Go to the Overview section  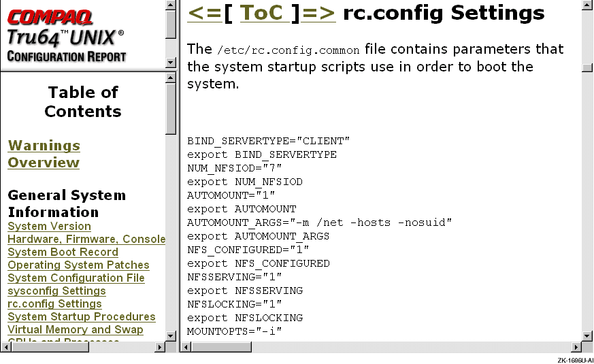pyautogui.click(x=44, y=163)
